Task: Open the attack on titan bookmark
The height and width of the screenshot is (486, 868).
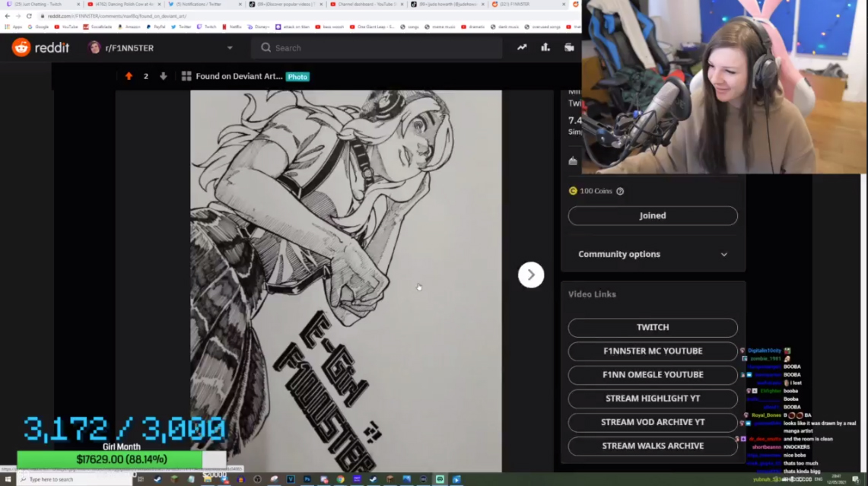Action: tap(293, 27)
